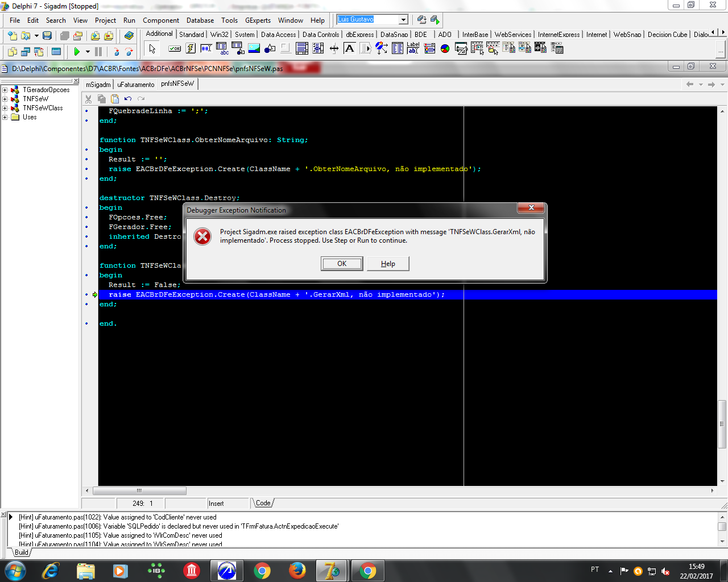Switch to the uFaturamento editor tab

coord(136,84)
